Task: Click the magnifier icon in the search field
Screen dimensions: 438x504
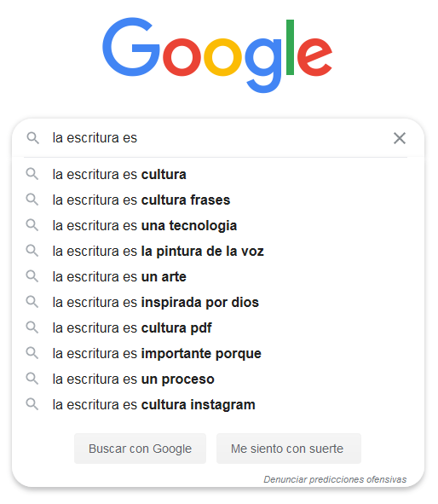Action: pyautogui.click(x=32, y=138)
